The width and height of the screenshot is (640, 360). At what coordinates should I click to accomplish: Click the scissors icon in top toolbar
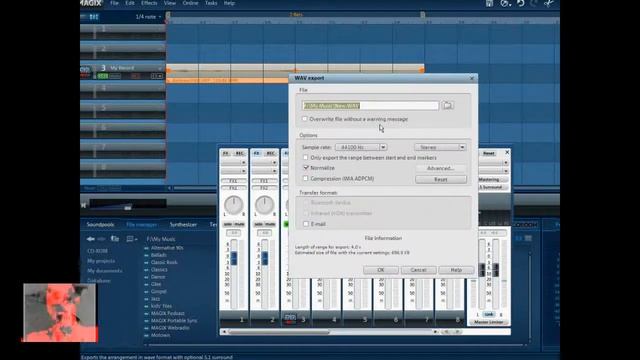pyautogui.click(x=549, y=3)
